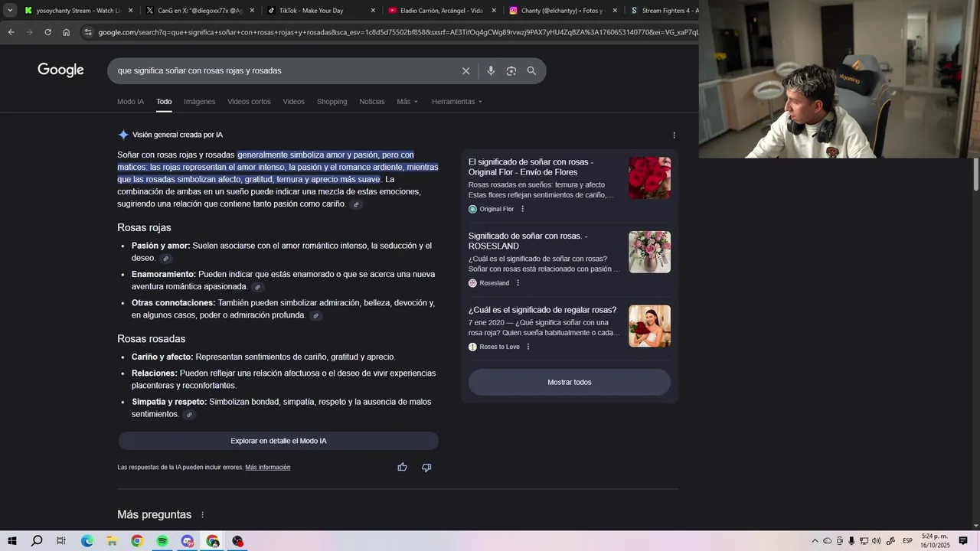Expand the Herramientas dropdown
The image size is (980, 551).
click(x=457, y=102)
